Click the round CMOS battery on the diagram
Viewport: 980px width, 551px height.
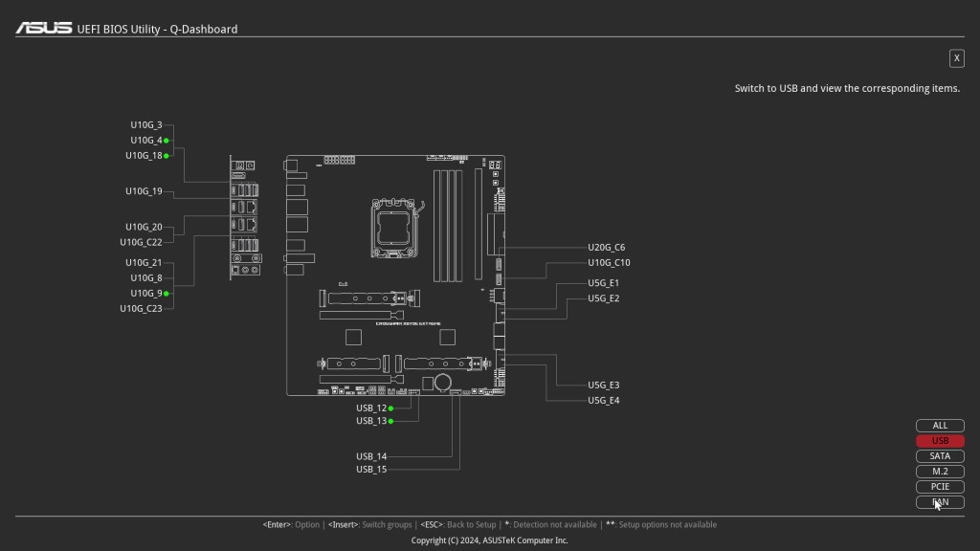(443, 382)
